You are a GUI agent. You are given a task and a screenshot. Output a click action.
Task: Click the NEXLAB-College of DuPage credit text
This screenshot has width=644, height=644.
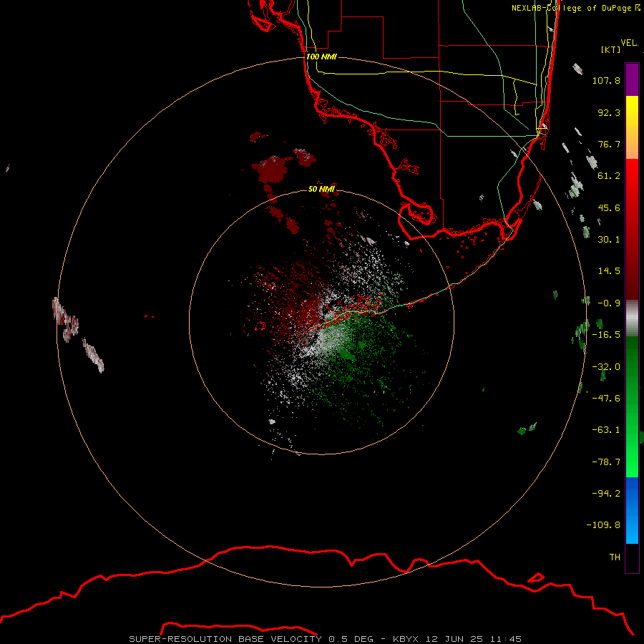(x=576, y=8)
